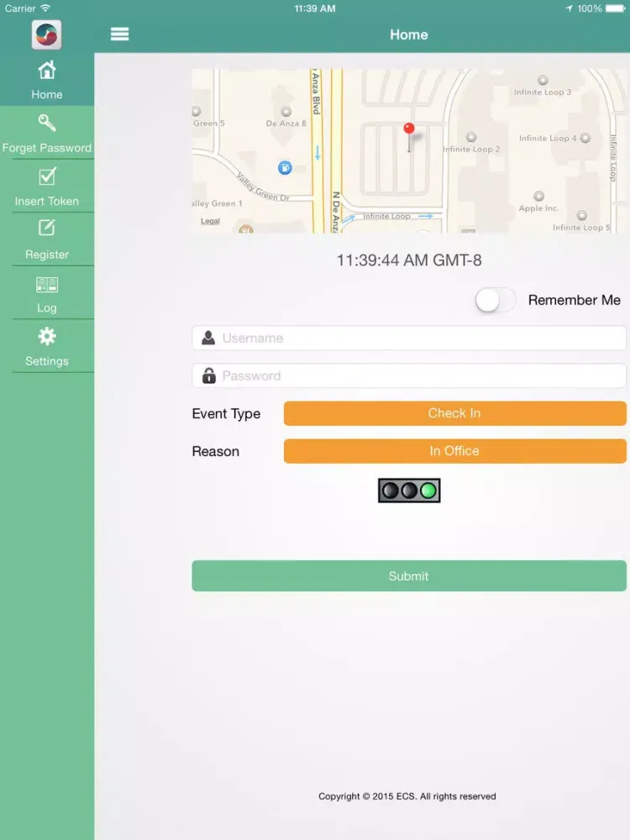Tap the Remember Me label

(x=575, y=300)
